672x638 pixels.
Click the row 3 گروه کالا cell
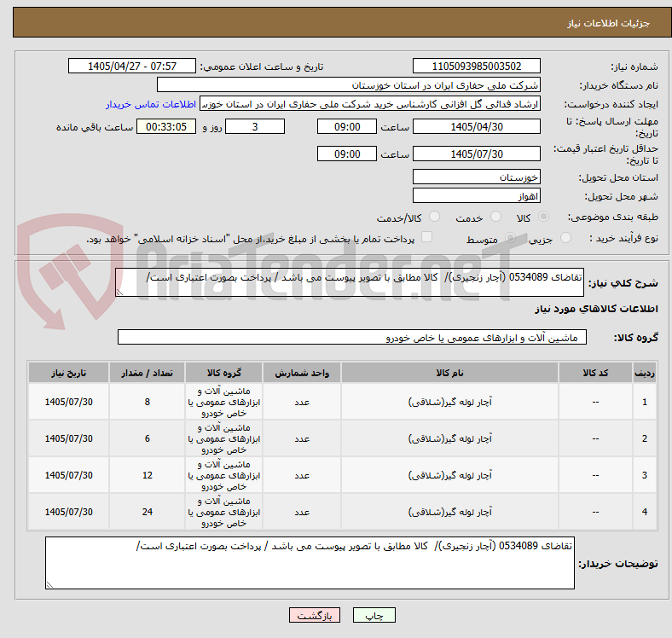(x=223, y=475)
